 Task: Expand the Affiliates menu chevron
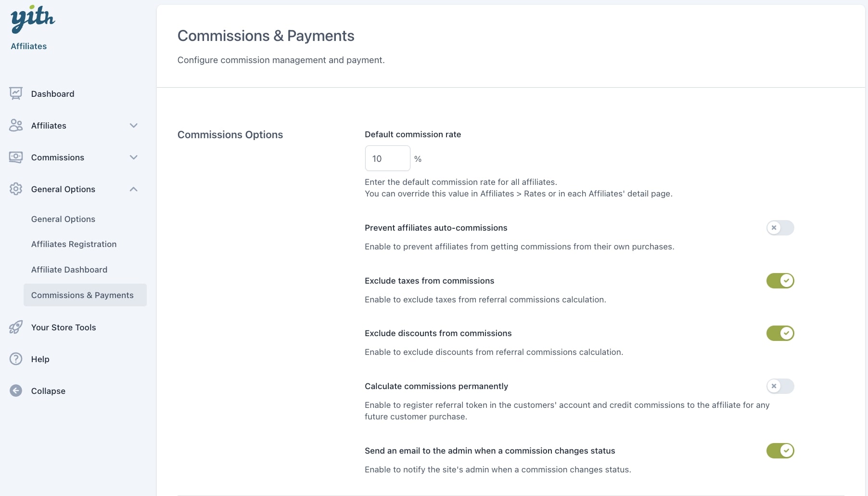click(x=134, y=126)
